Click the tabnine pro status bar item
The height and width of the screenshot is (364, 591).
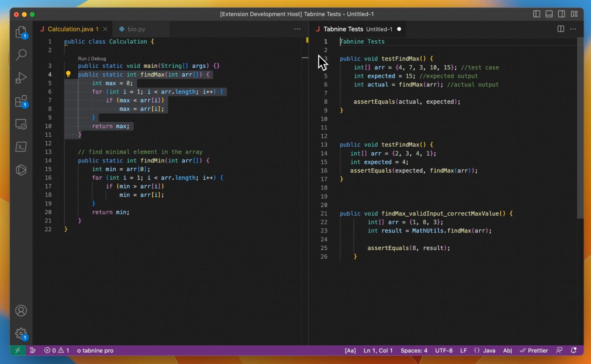(x=95, y=350)
